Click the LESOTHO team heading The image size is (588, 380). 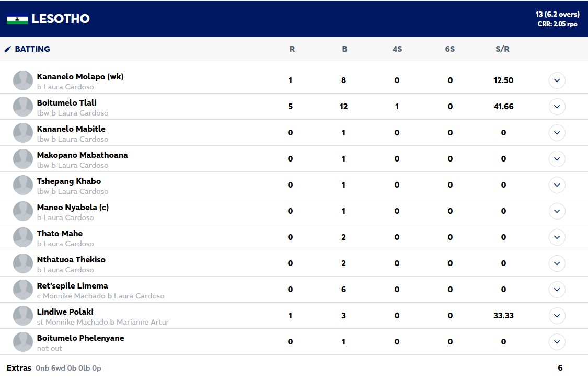61,19
